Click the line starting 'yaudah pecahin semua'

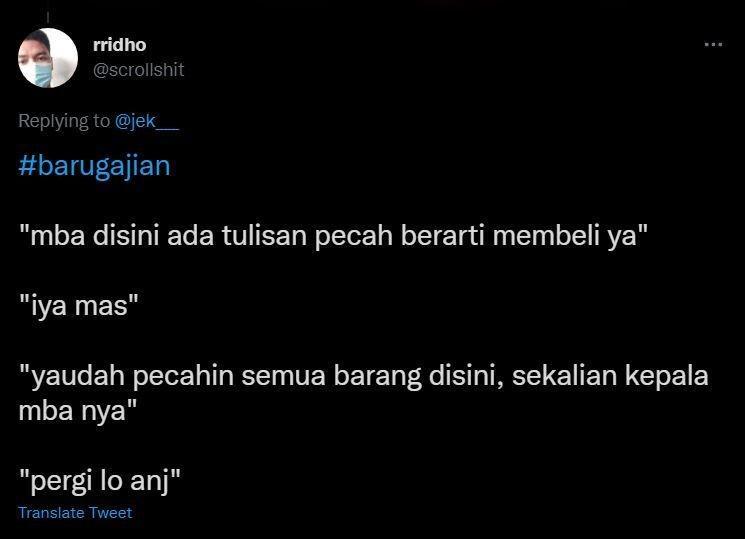point(363,375)
